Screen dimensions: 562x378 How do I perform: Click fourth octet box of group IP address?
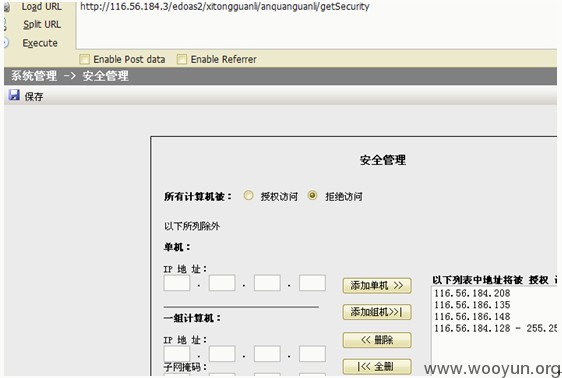point(312,354)
